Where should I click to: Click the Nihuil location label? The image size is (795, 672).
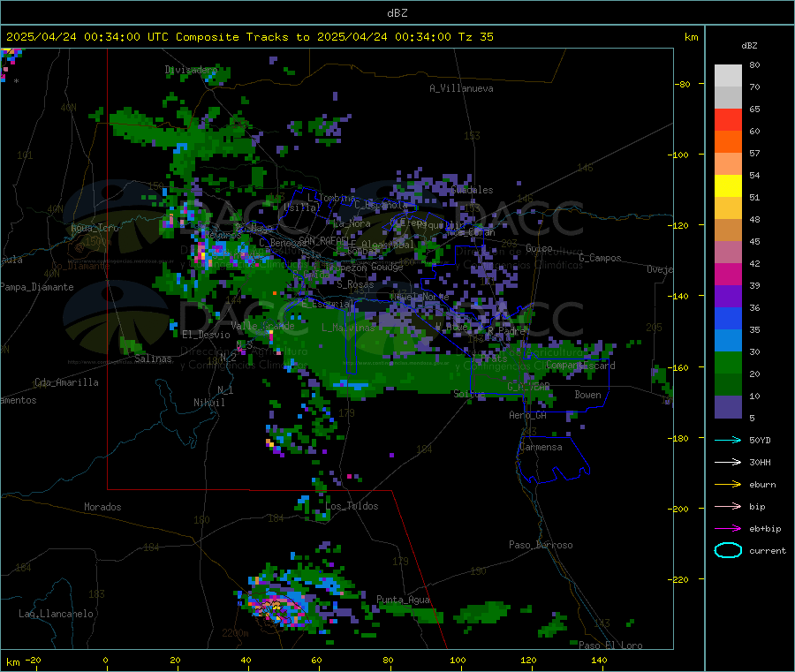tap(208, 403)
